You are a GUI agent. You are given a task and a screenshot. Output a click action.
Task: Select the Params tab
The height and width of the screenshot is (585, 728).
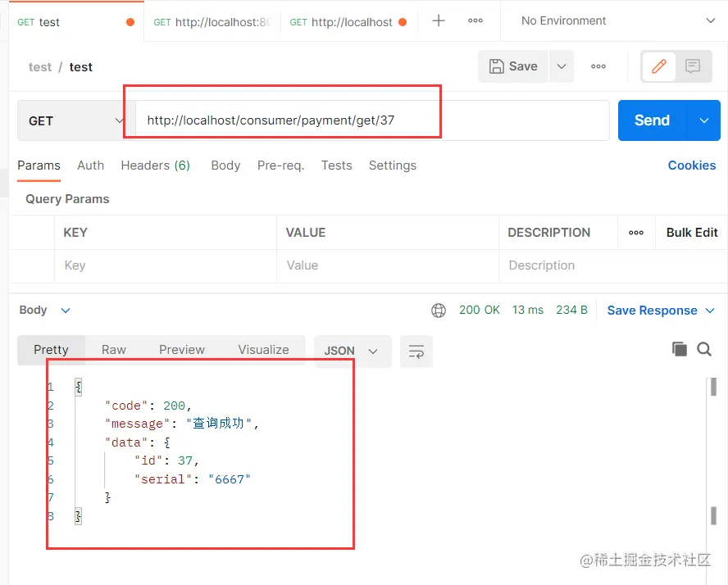[x=39, y=166]
